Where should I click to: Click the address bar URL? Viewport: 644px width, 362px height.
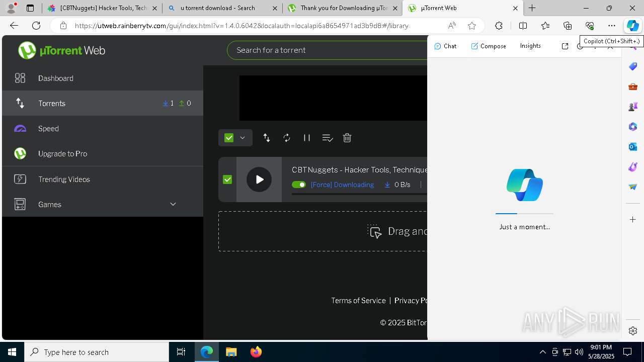tap(242, 26)
